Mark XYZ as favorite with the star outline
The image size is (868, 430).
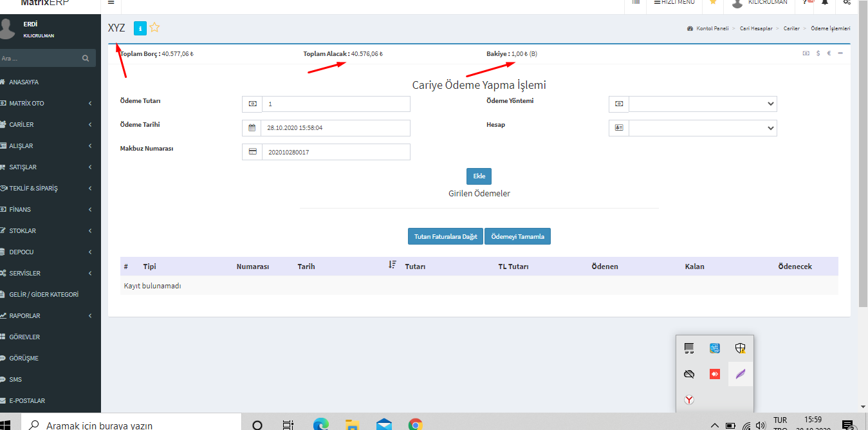point(154,28)
